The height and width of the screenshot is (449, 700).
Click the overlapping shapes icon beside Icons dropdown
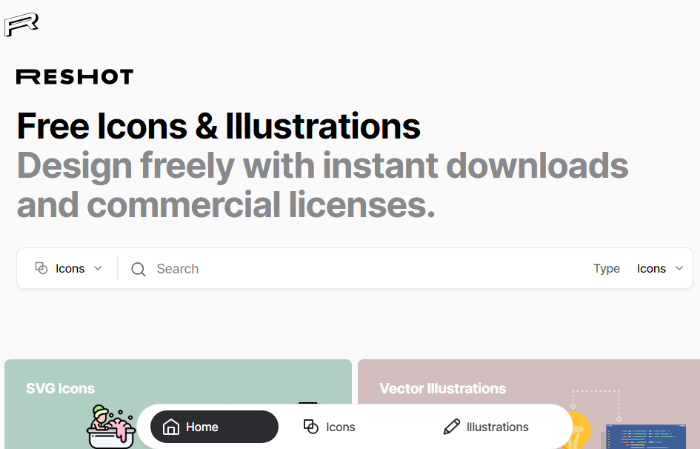pyautogui.click(x=41, y=268)
